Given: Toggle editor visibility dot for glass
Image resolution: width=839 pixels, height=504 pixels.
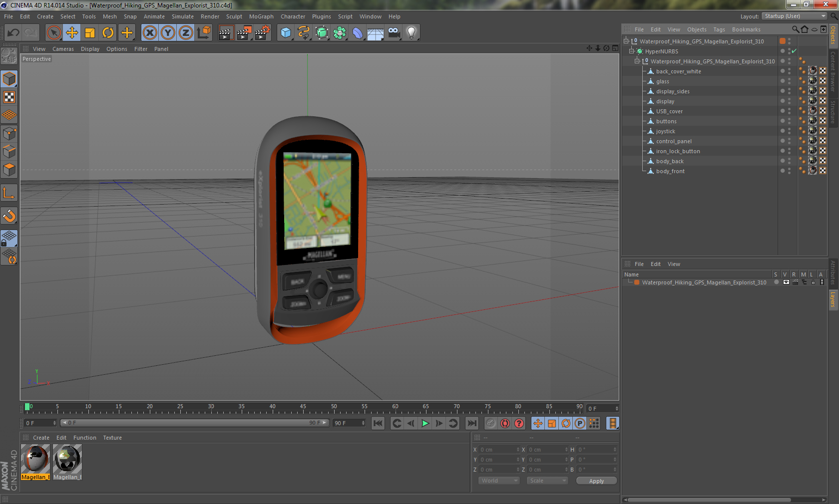Looking at the screenshot, I should tap(789, 79).
